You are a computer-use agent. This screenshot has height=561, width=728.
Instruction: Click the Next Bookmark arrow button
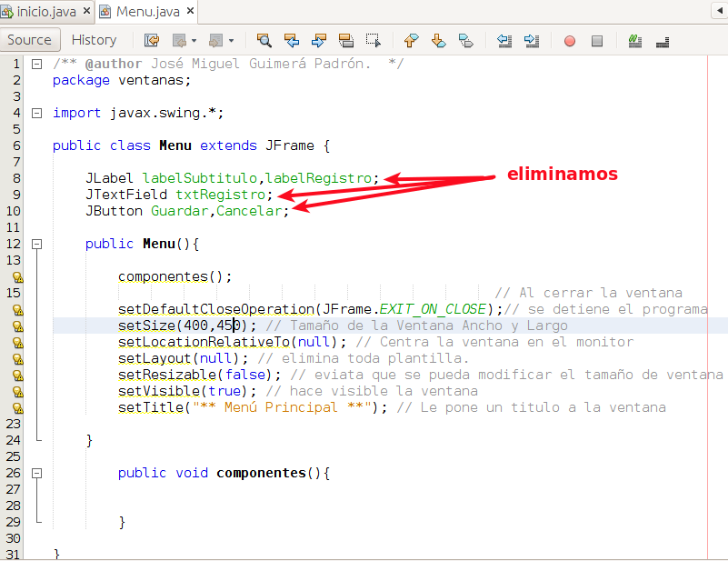point(438,41)
